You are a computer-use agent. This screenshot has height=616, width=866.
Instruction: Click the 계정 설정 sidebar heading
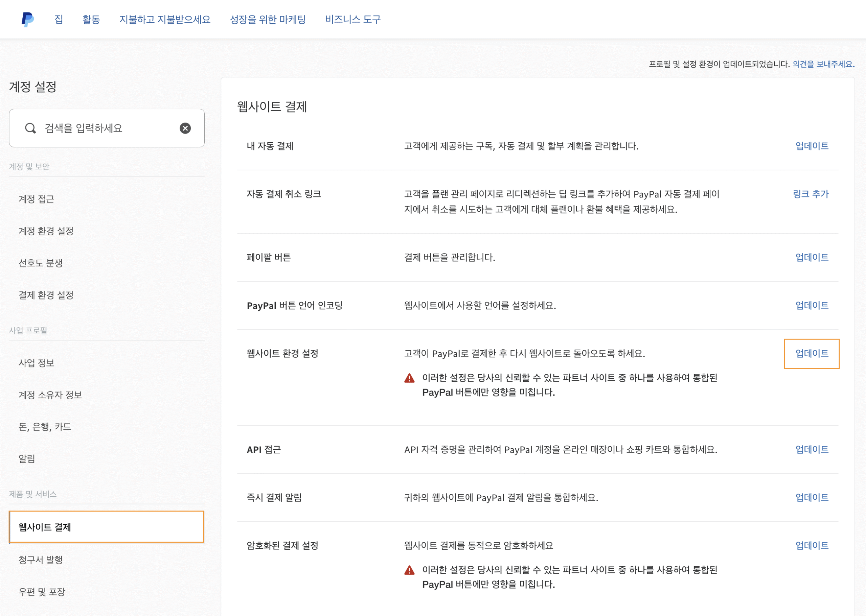(32, 87)
